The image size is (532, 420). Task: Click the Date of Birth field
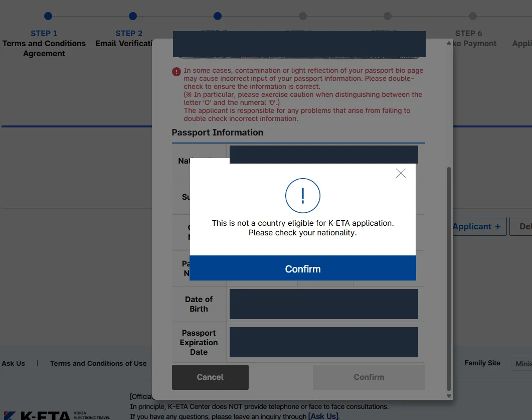click(x=324, y=304)
